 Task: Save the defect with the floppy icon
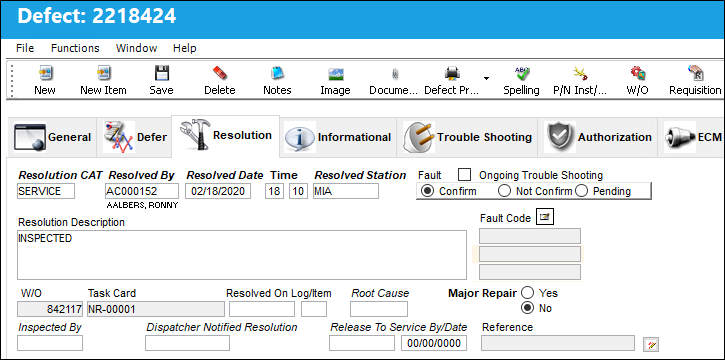coord(161,73)
